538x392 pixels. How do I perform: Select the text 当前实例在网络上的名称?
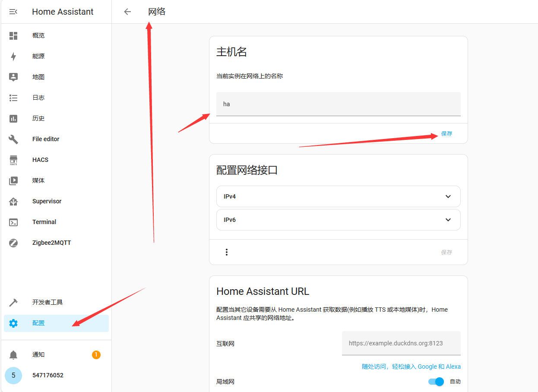click(250, 76)
